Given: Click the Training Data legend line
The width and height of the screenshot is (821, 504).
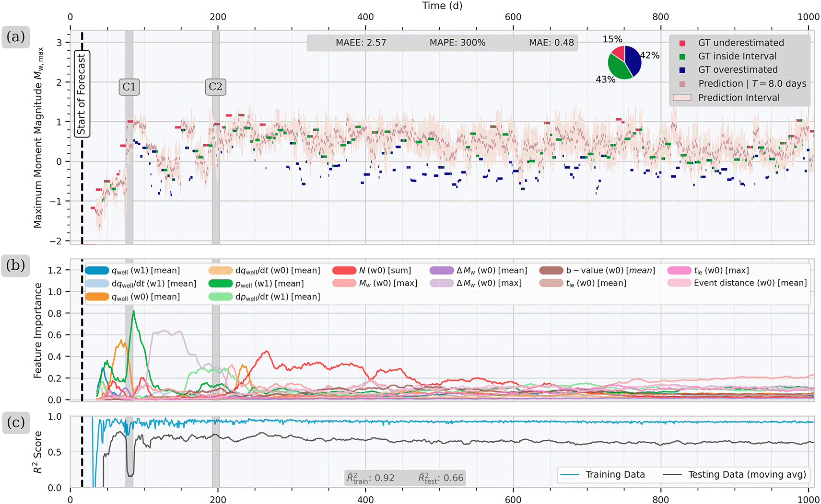Looking at the screenshot, I should 570,475.
